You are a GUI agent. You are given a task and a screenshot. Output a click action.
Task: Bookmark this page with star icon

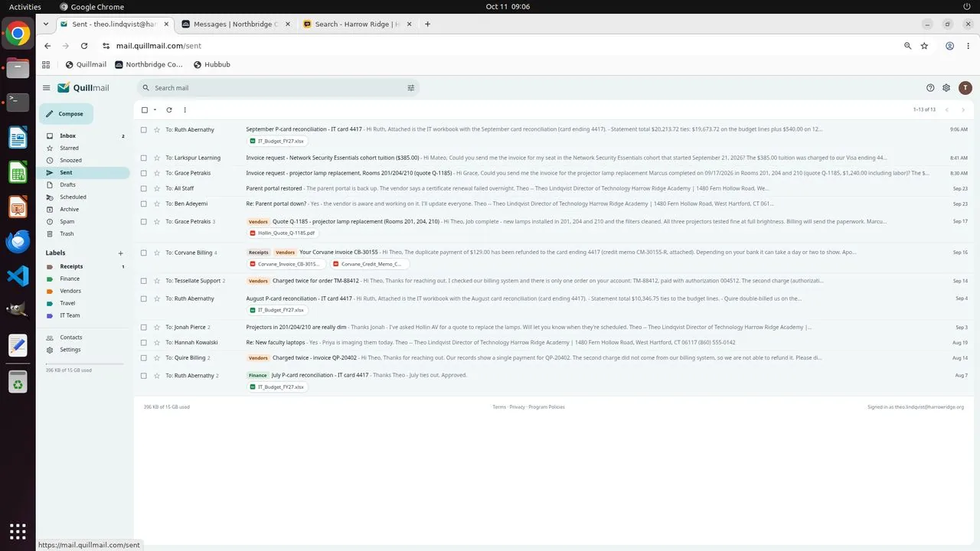point(924,46)
